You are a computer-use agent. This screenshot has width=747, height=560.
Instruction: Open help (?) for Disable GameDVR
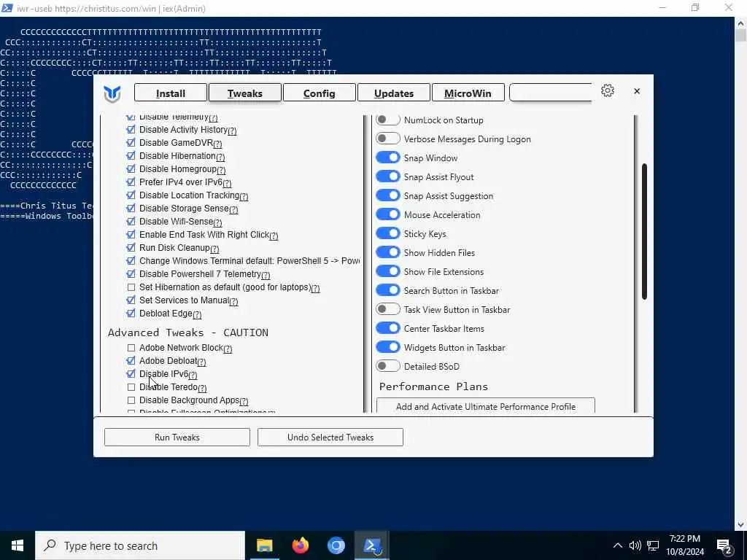(217, 144)
